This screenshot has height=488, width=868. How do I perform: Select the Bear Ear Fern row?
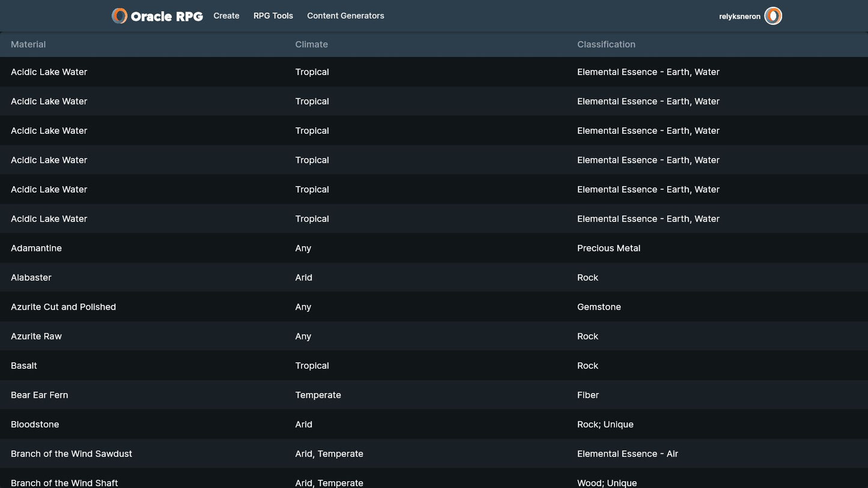coord(39,396)
